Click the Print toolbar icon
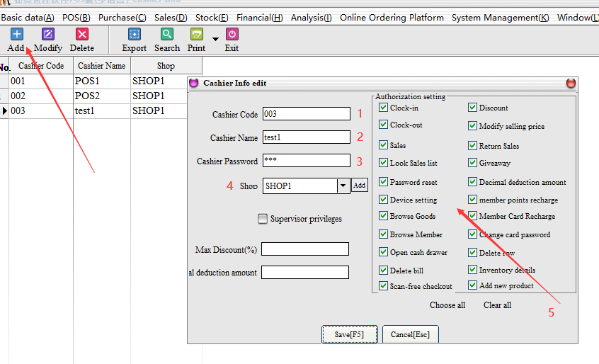Screen dimensions: 599x364 click(x=197, y=34)
